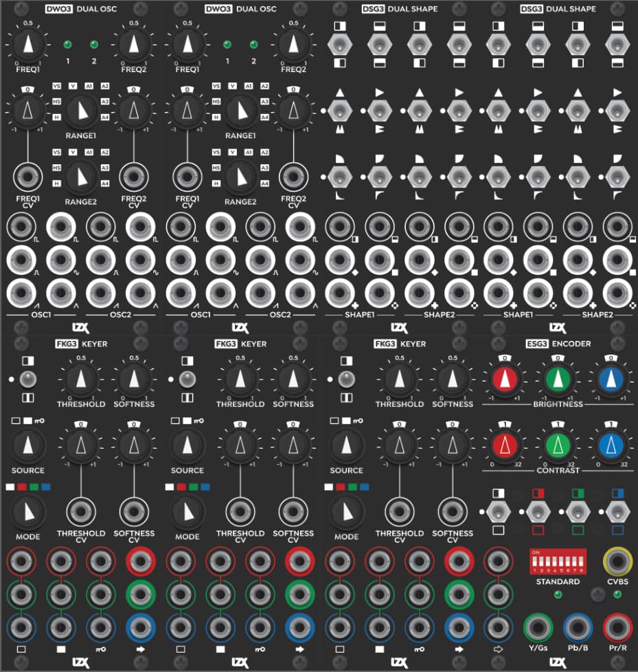Adjust THRESHOLD knob on leftmost FKG3 Keyer

coord(81,380)
